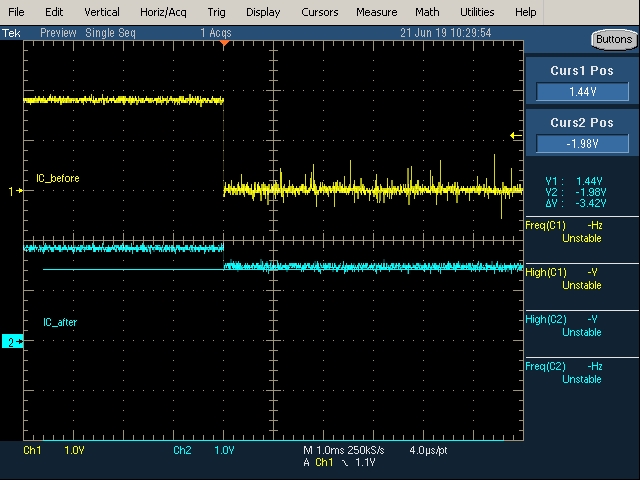Open the Trig menu

tap(216, 12)
